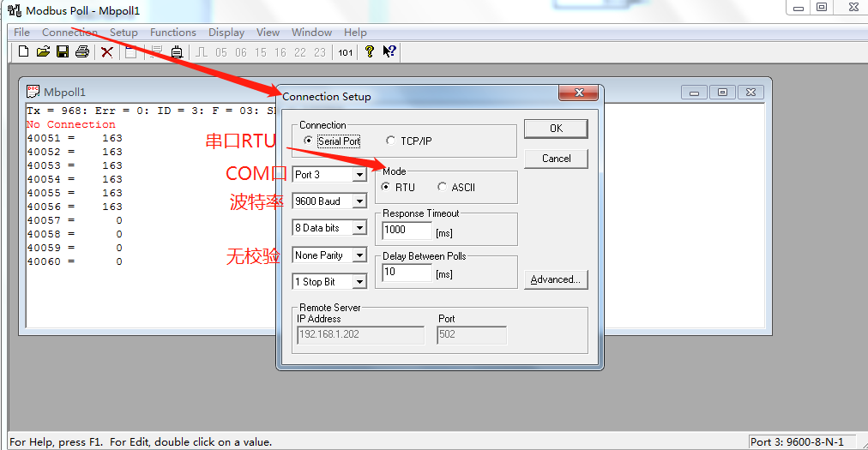Click function 15 toolbar button
Screen dimensions: 868x450
coord(261,52)
